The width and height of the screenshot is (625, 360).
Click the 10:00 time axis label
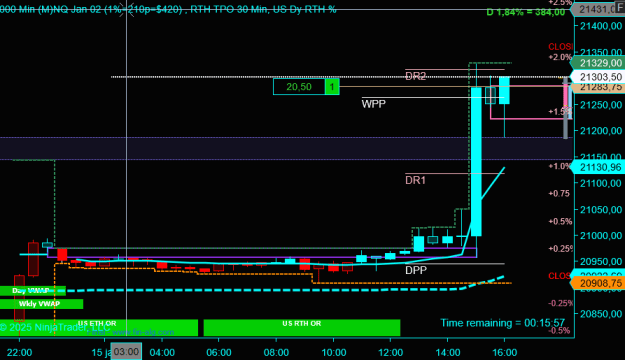[x=334, y=352]
